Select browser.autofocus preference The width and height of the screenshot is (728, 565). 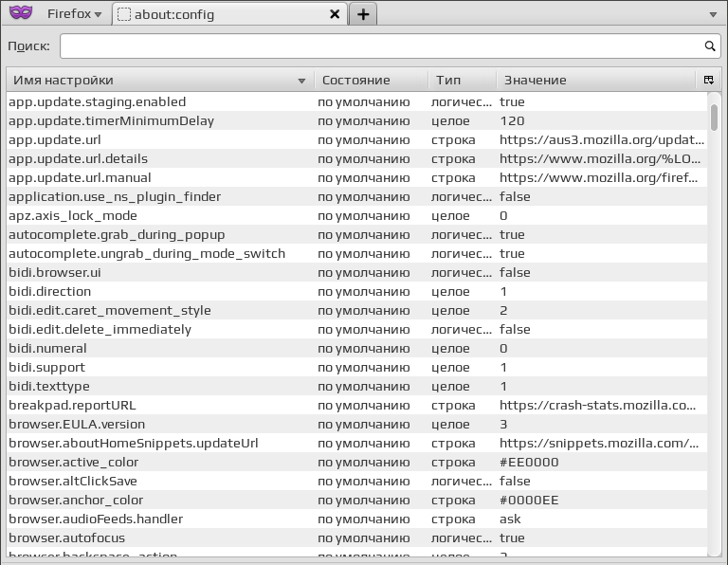click(357, 538)
